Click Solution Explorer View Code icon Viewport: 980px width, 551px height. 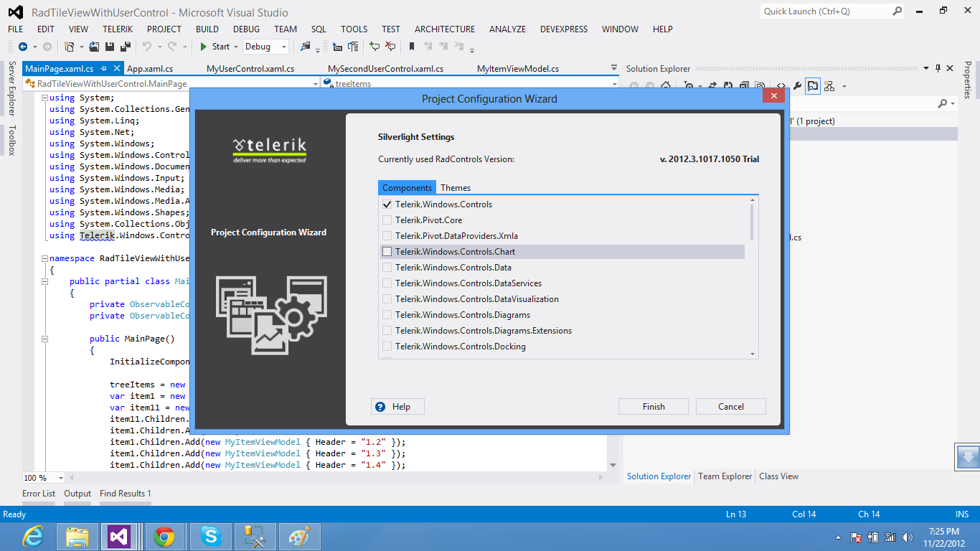pos(781,85)
